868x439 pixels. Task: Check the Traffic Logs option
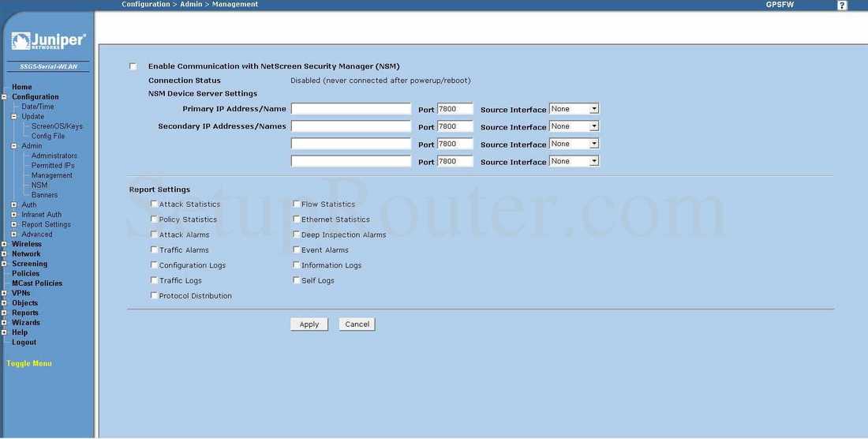(154, 280)
